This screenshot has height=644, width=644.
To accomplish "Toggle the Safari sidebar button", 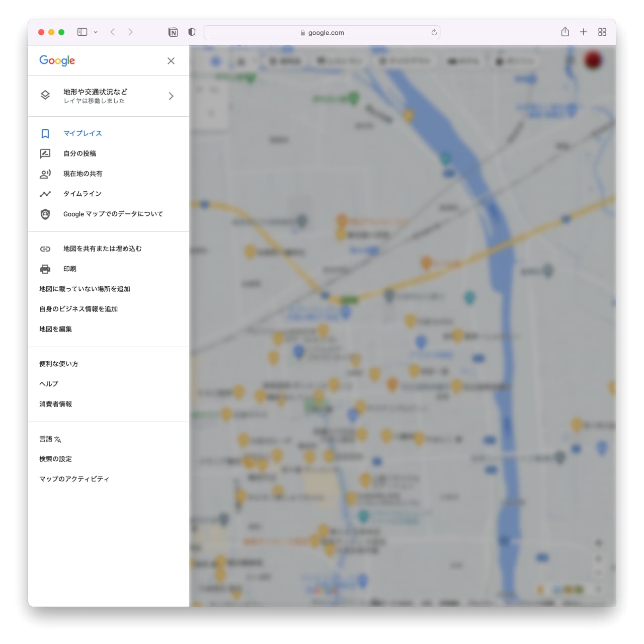I will click(x=82, y=32).
